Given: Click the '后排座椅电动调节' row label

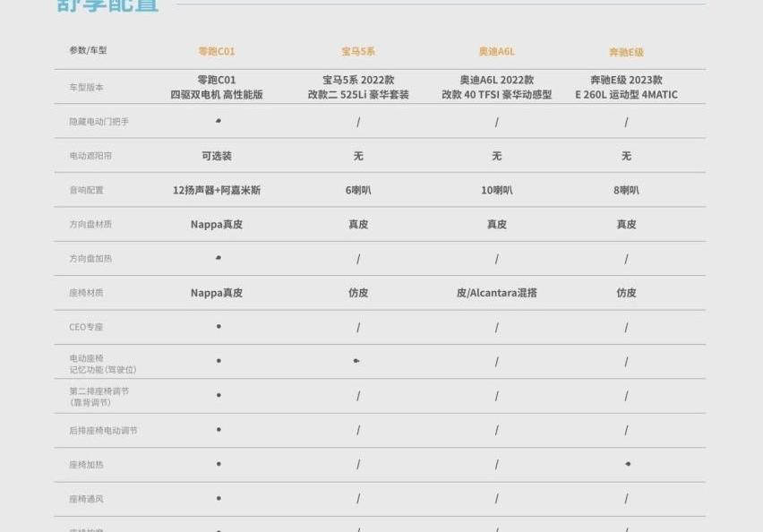Looking at the screenshot, I should [103, 431].
